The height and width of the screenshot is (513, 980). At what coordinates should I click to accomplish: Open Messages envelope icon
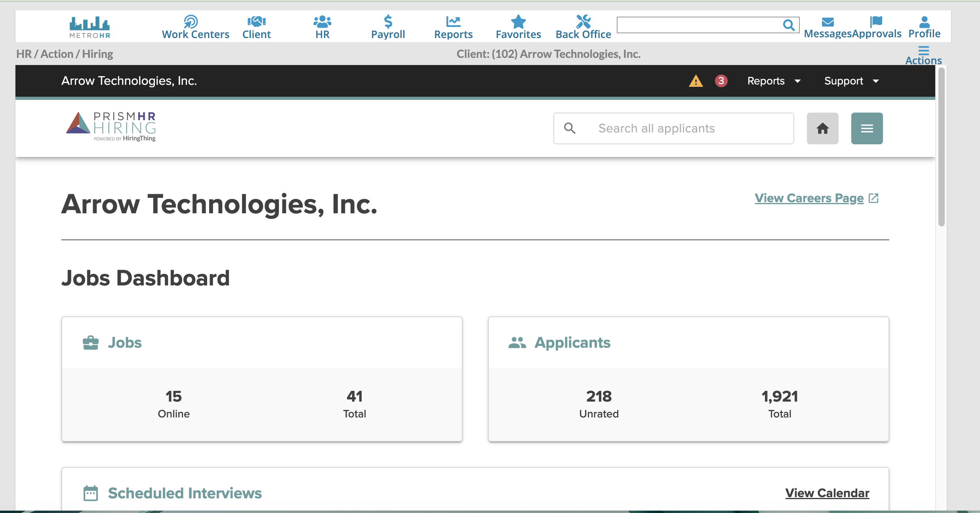coord(827,27)
